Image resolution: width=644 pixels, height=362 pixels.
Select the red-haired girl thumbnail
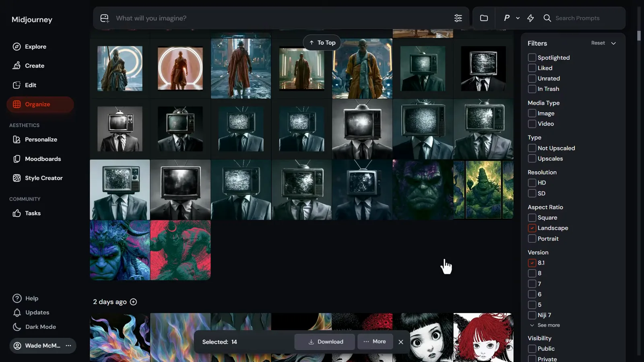(x=483, y=337)
